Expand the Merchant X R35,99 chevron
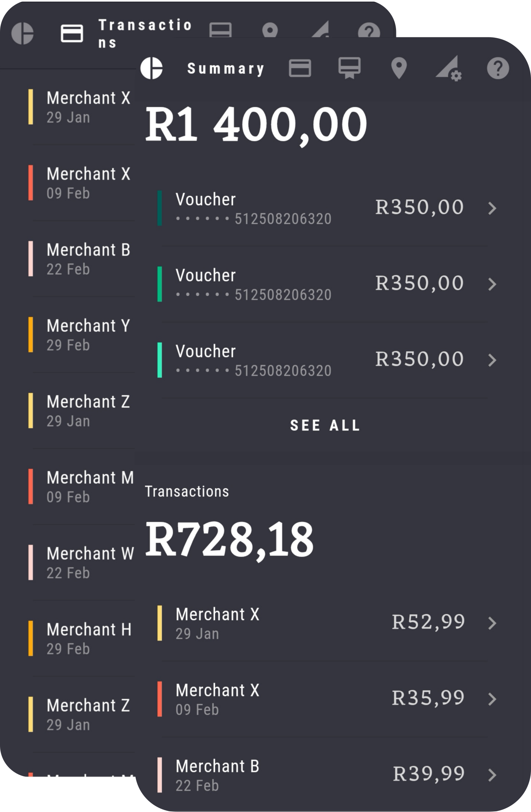The image size is (531, 812). [492, 699]
